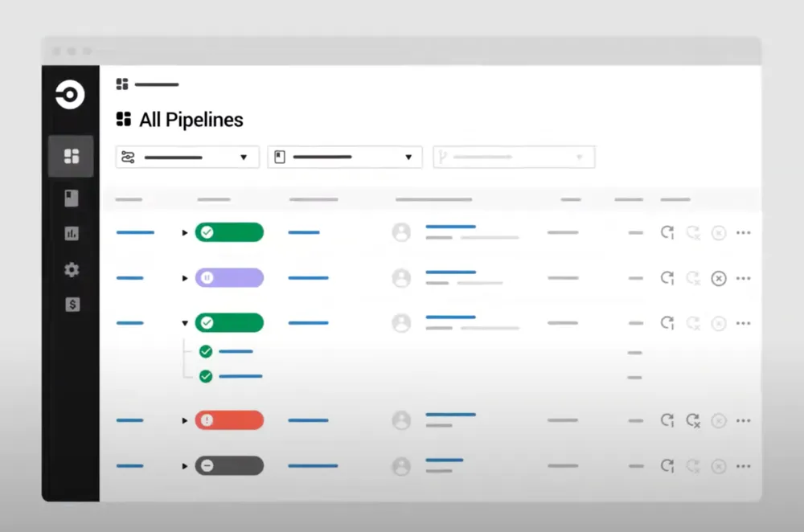Open more actions for first pipeline row
This screenshot has width=804, height=532.
(x=744, y=233)
